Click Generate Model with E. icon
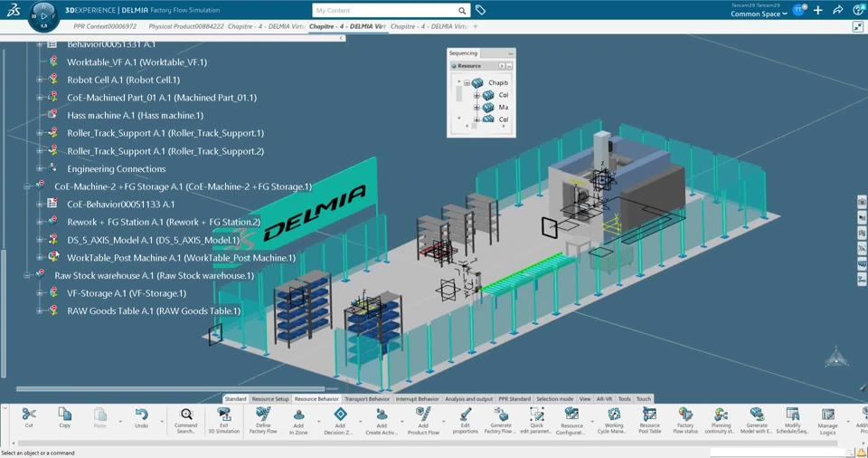 tap(757, 415)
